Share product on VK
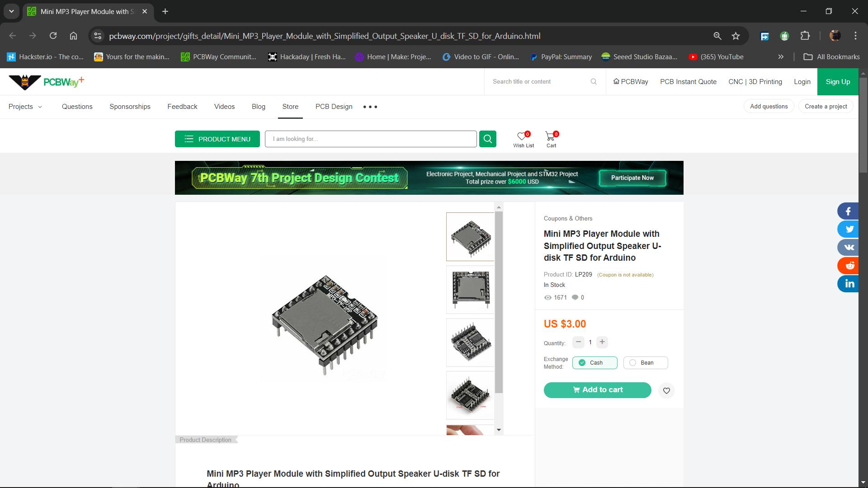 (848, 247)
